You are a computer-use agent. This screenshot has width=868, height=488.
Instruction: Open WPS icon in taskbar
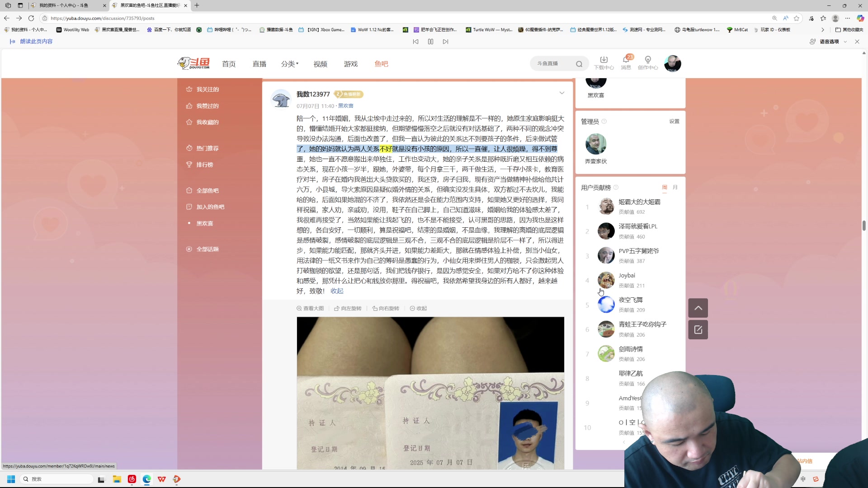(161, 479)
